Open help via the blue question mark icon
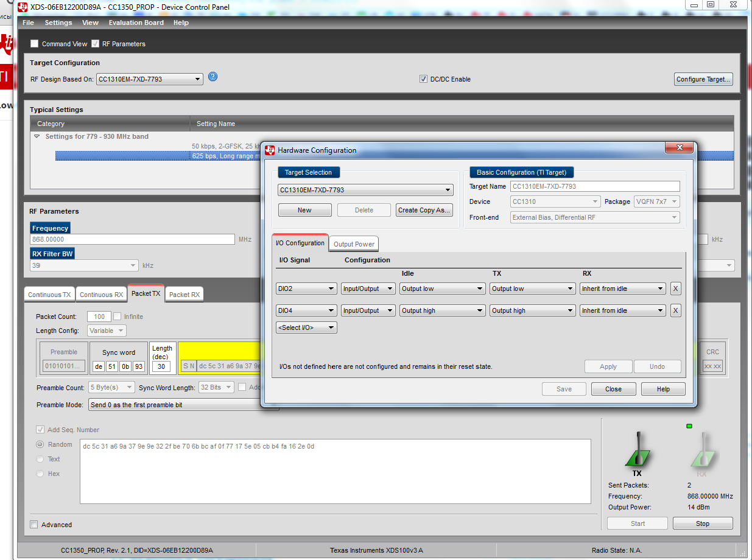752x560 pixels. 213,77
